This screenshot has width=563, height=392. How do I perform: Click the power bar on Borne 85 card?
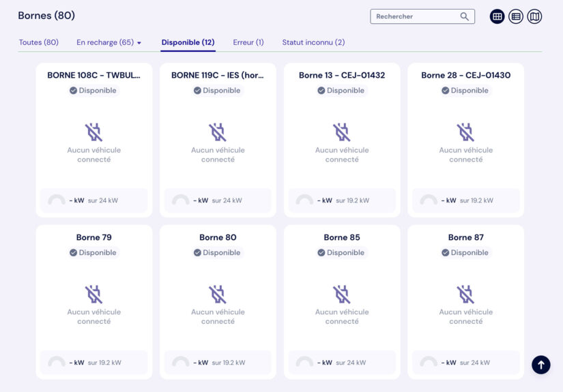[x=342, y=362]
